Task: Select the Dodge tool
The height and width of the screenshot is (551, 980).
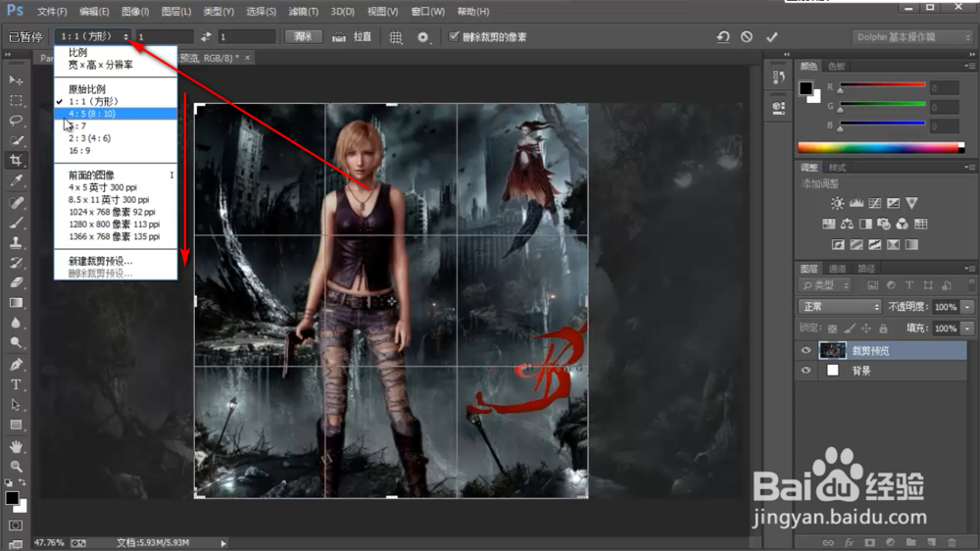Action: coord(16,343)
